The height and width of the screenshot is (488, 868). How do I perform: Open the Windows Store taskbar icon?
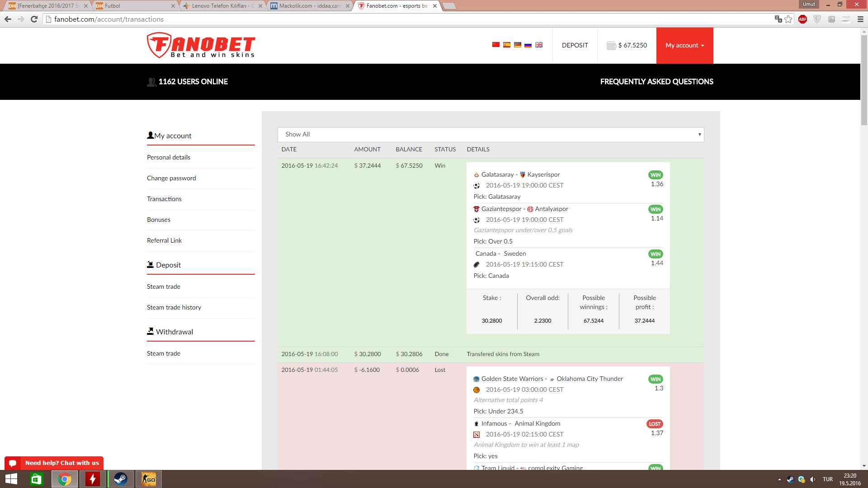pyautogui.click(x=36, y=479)
